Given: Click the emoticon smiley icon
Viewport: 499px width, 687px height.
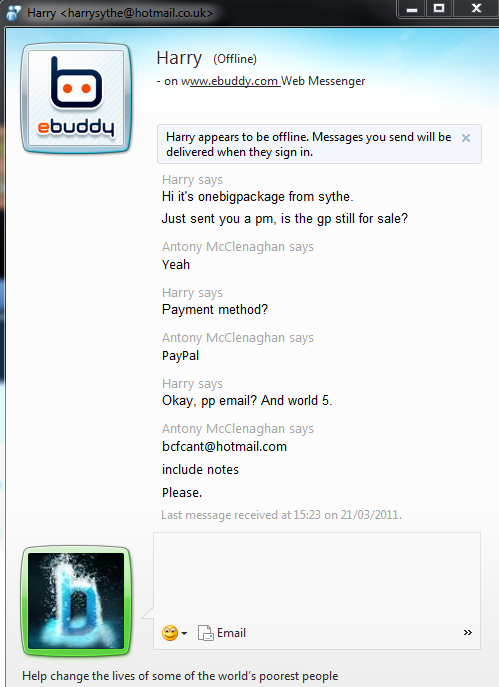Looking at the screenshot, I should [170, 633].
